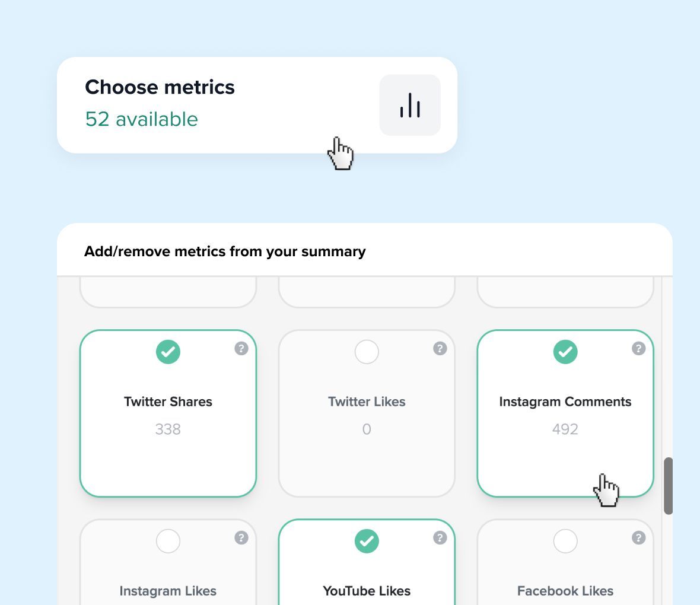This screenshot has height=605, width=700.
Task: Uncheck the Twitter Shares green checkmark
Action: click(168, 352)
